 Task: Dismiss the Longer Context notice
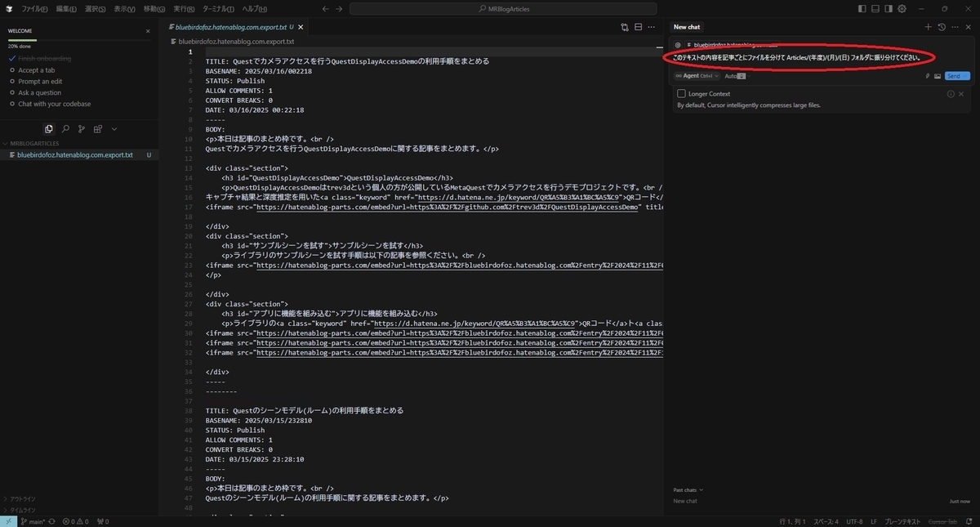(x=963, y=94)
